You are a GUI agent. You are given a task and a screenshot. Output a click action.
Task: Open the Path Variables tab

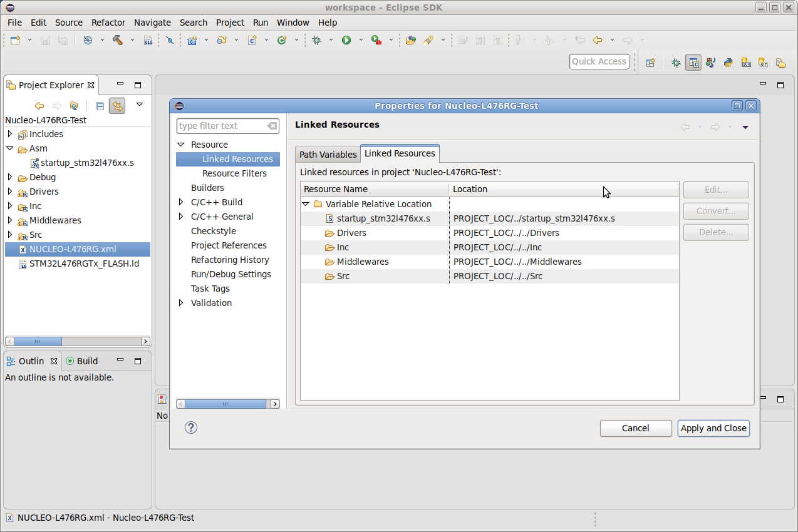click(328, 155)
